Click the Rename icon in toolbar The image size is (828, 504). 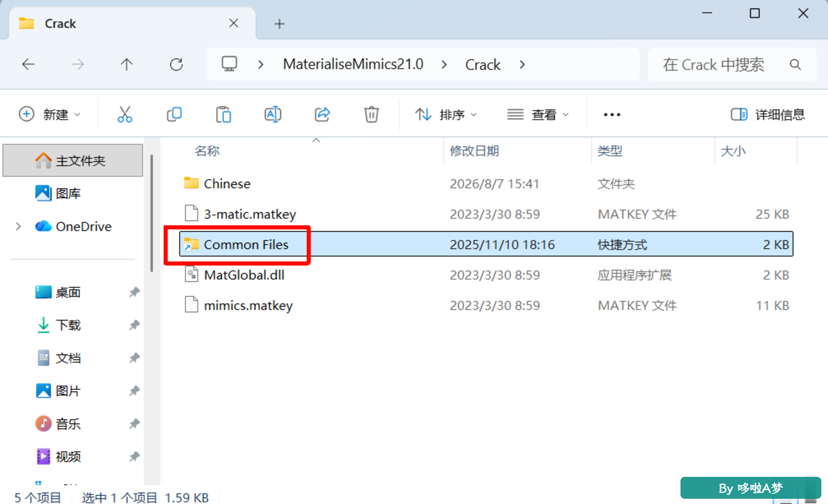pos(273,115)
